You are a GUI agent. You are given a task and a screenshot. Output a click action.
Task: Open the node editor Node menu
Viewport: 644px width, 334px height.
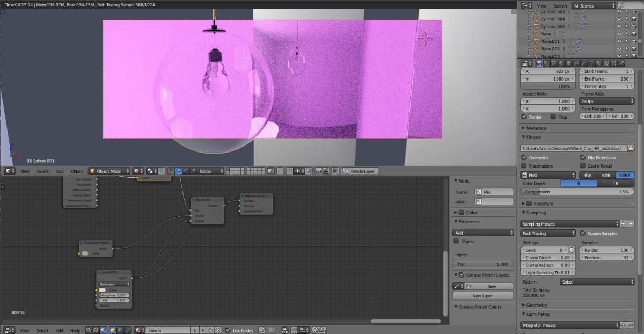75,330
